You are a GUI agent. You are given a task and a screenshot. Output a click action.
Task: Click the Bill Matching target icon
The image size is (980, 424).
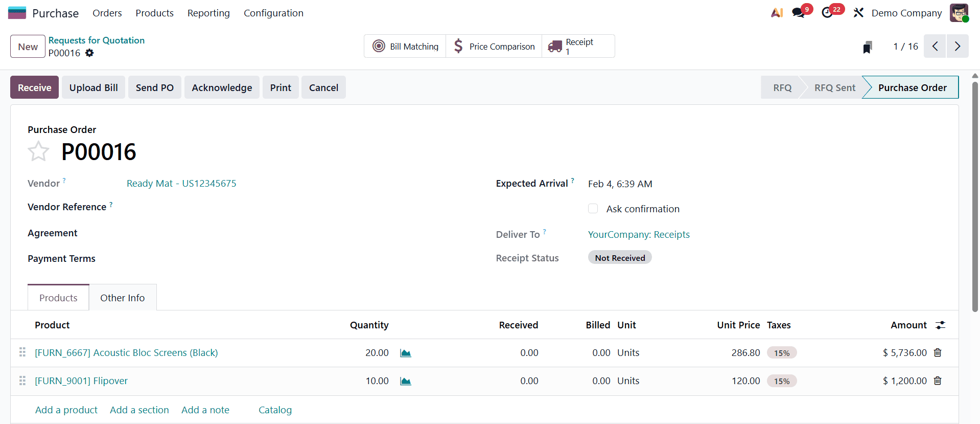point(379,46)
